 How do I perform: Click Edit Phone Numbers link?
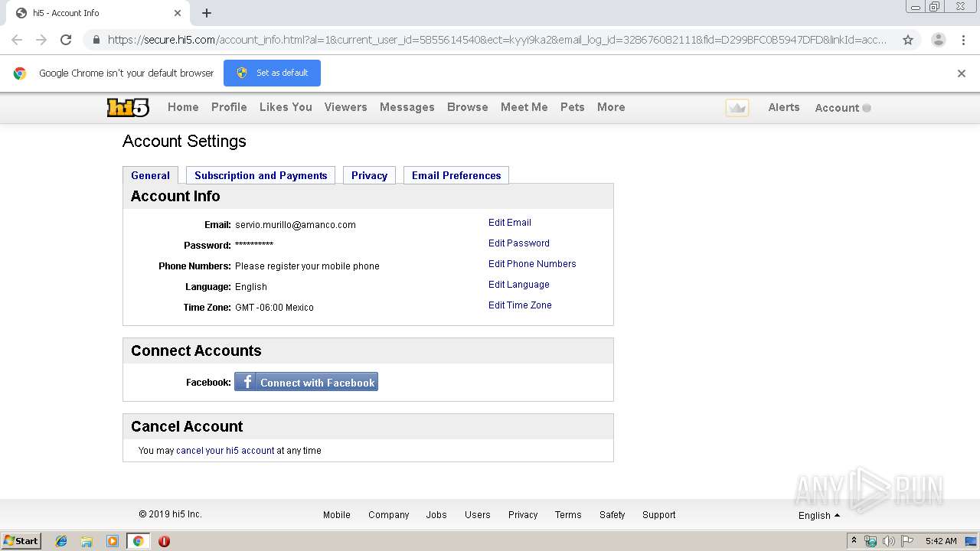click(x=532, y=264)
